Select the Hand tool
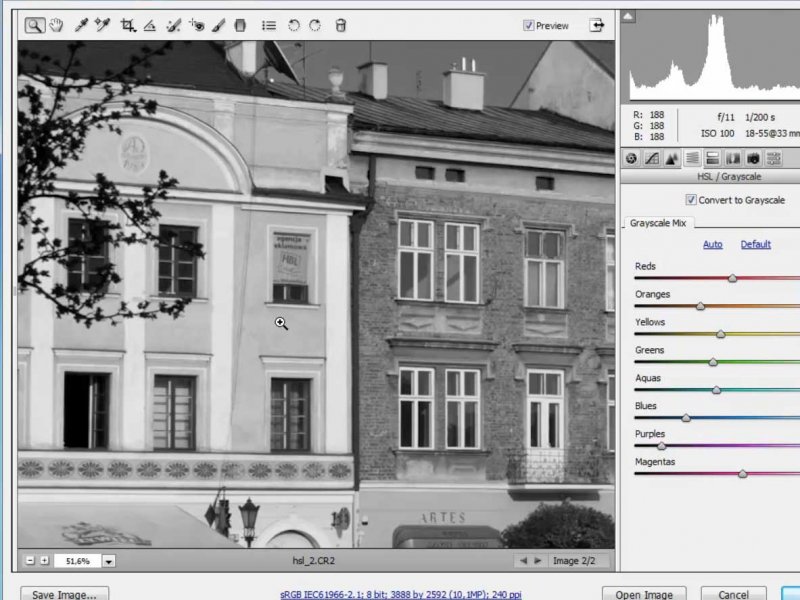The width and height of the screenshot is (800, 600). 56,25
